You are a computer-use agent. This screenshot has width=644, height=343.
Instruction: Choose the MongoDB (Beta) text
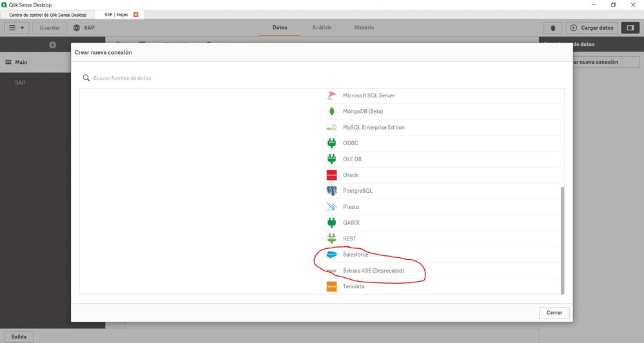point(363,112)
